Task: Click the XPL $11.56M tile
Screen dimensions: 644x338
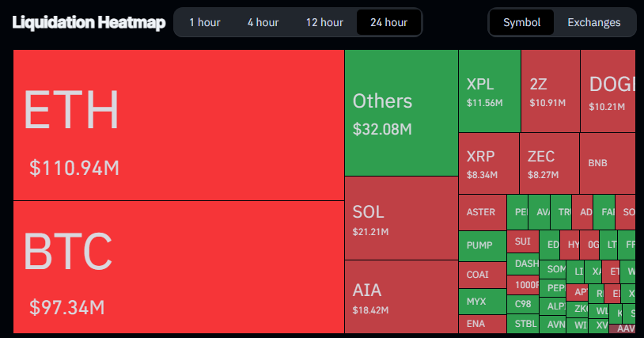Action: (x=489, y=91)
